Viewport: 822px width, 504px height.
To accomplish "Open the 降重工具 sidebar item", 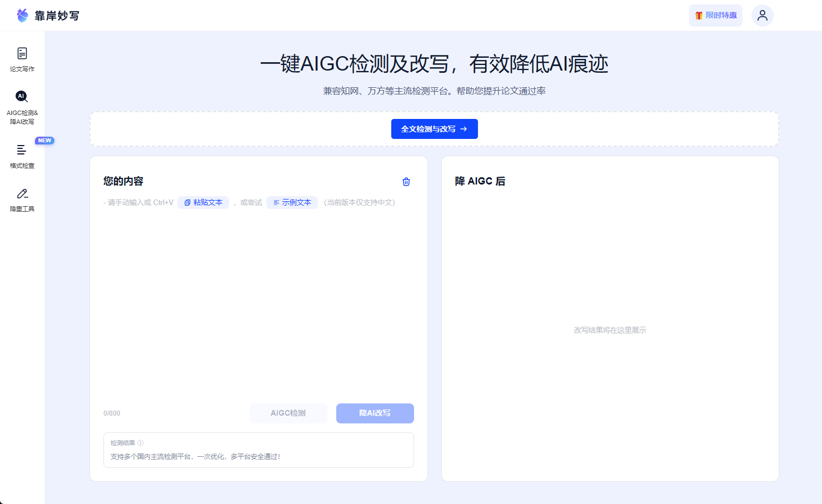I will tap(22, 200).
